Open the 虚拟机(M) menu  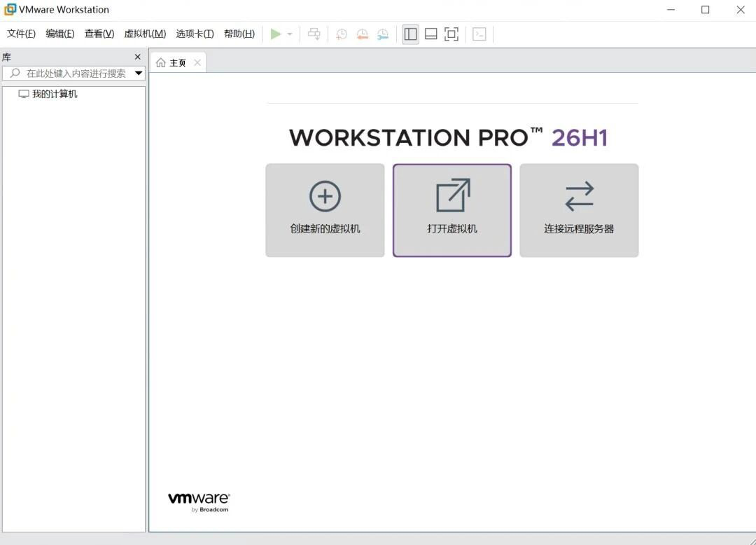145,34
